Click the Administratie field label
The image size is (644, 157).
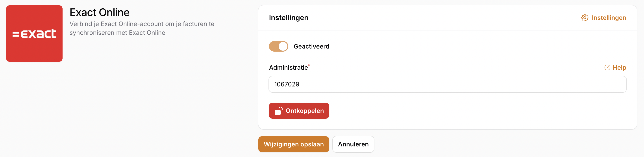288,68
